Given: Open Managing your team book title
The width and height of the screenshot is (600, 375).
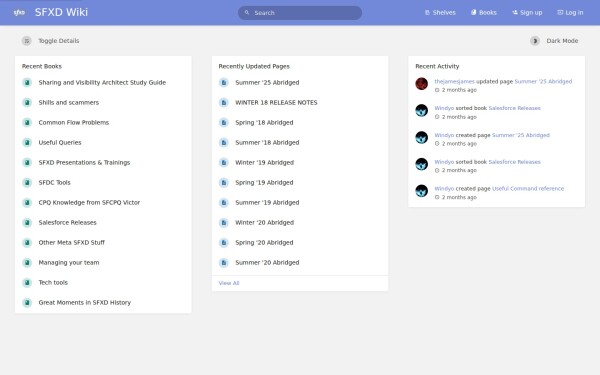Looking at the screenshot, I should click(68, 262).
